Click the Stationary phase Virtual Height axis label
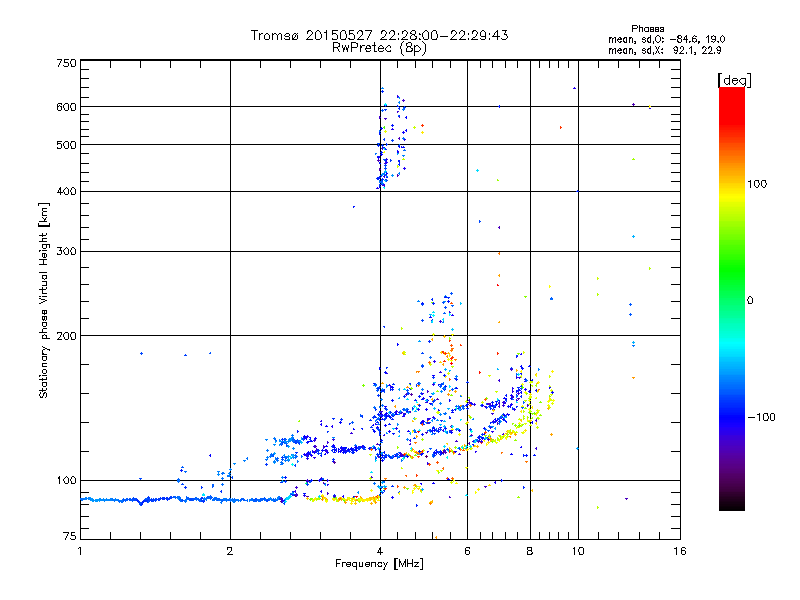The width and height of the screenshot is (800, 600). pos(44,301)
